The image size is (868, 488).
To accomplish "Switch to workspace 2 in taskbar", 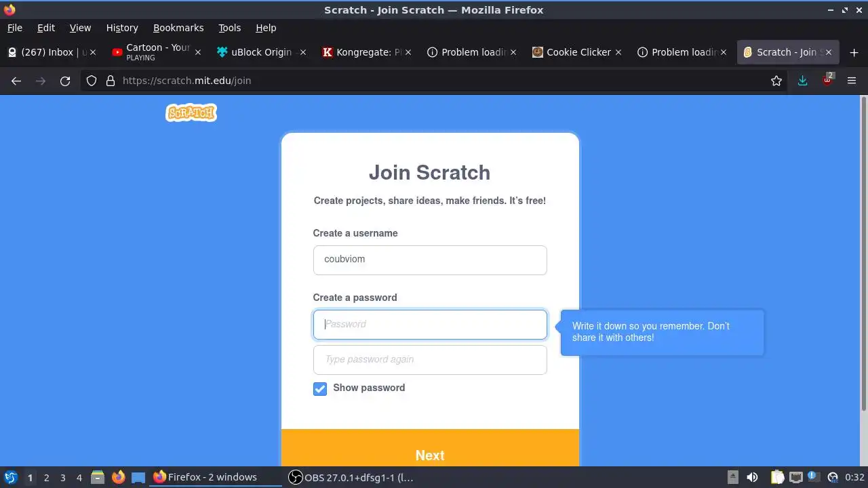I will pos(46,477).
